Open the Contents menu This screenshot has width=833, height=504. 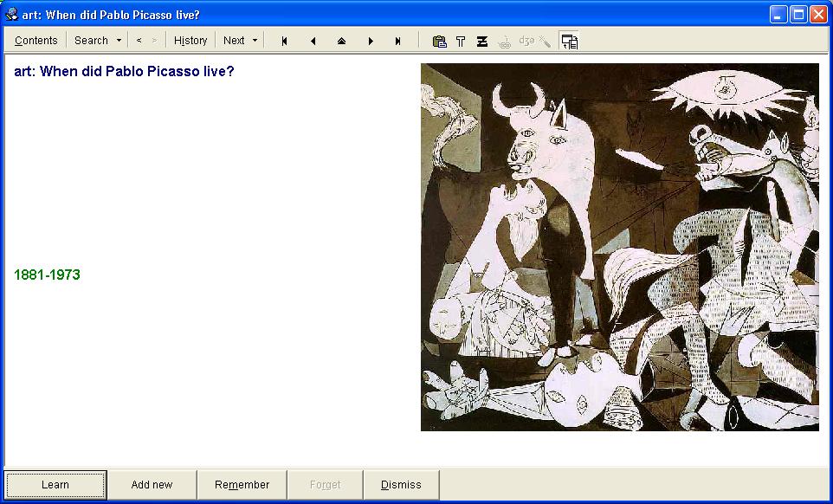tap(36, 41)
